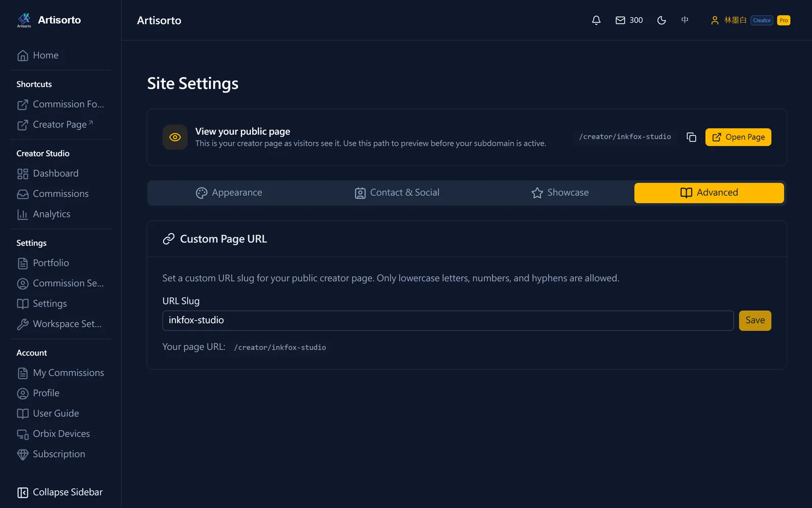The width and height of the screenshot is (812, 508).
Task: Go to Orbix Devices
Action: pyautogui.click(x=61, y=433)
